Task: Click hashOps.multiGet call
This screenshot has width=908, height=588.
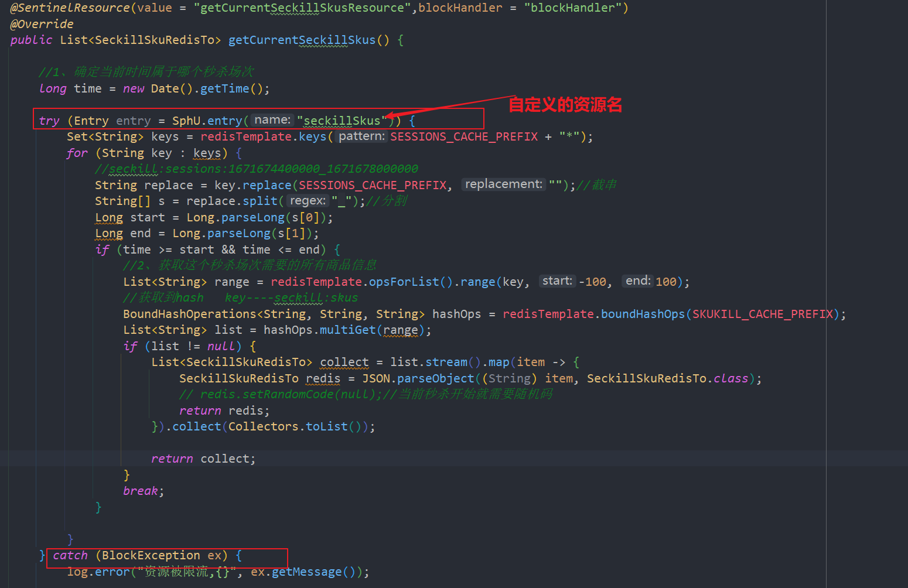Action: coord(319,330)
